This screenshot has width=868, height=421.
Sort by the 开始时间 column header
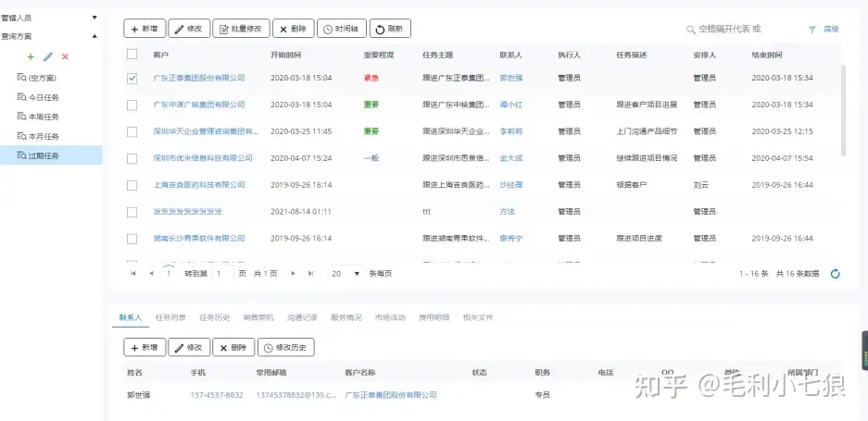pyautogui.click(x=285, y=56)
